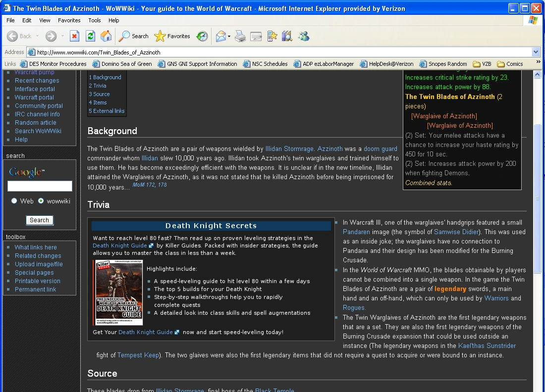Click the Recent changes sidebar link
This screenshot has height=392, width=545.
(37, 81)
